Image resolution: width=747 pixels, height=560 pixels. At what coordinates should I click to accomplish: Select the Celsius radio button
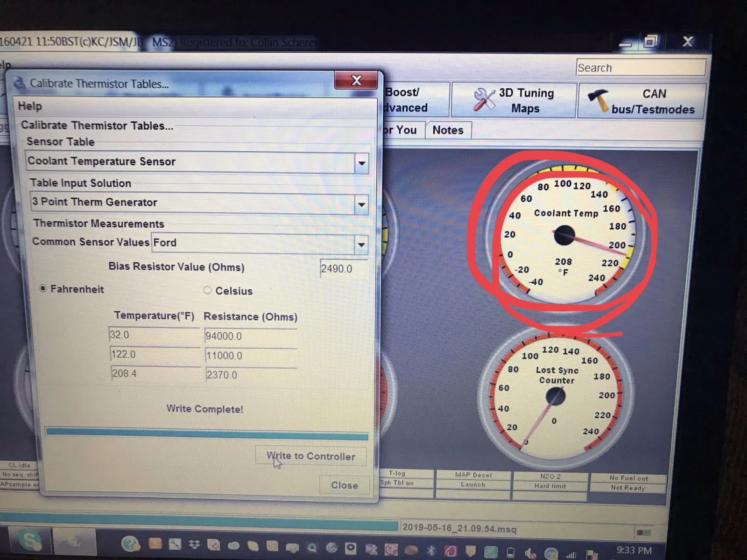tap(207, 290)
